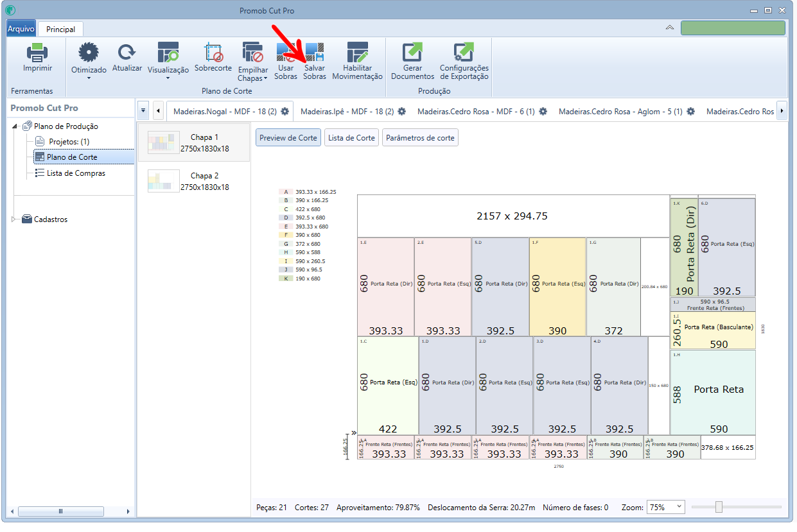Click the large Porta Reta 590 piece
The image size is (797, 532).
712,392
